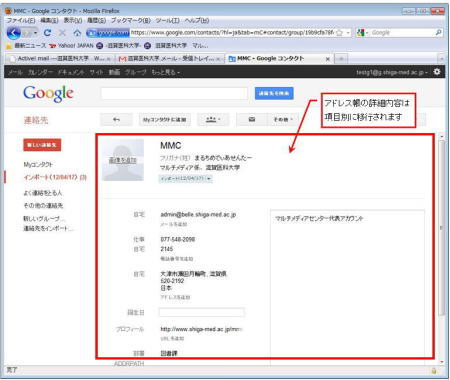Click the Myコンタクトに追加 button
Screen dimensions: 450x380
[165, 119]
